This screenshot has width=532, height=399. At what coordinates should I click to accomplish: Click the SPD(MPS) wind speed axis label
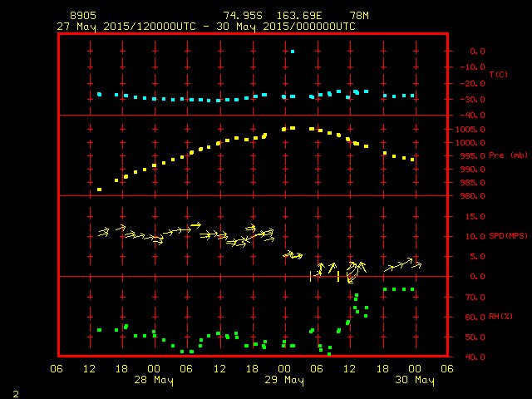coord(508,235)
